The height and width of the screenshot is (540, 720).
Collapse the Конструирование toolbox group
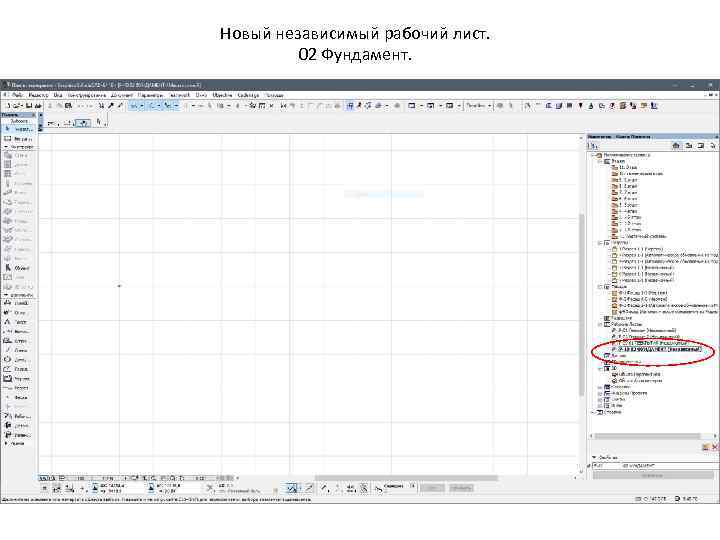6,147
